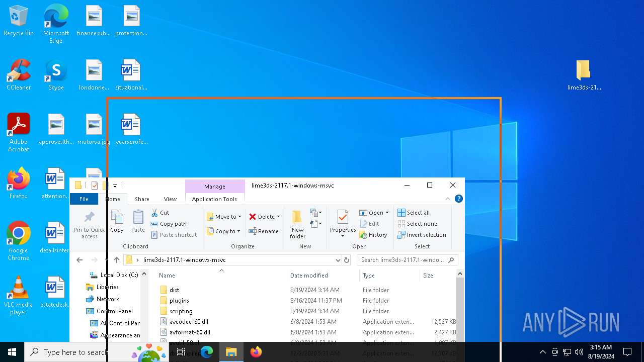
Task: Click the Copy button in Clipboard group
Action: (117, 222)
